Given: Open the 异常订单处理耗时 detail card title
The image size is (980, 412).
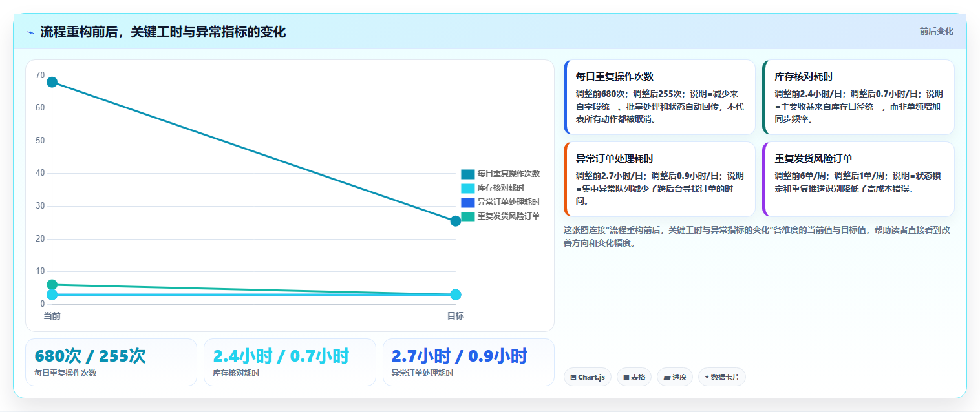Looking at the screenshot, I should click(x=615, y=159).
